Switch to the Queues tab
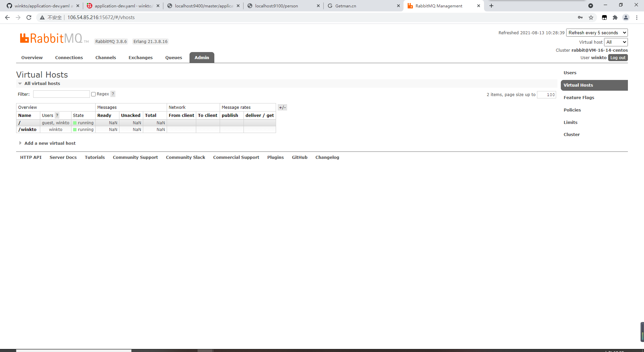The width and height of the screenshot is (644, 352). [x=174, y=57]
